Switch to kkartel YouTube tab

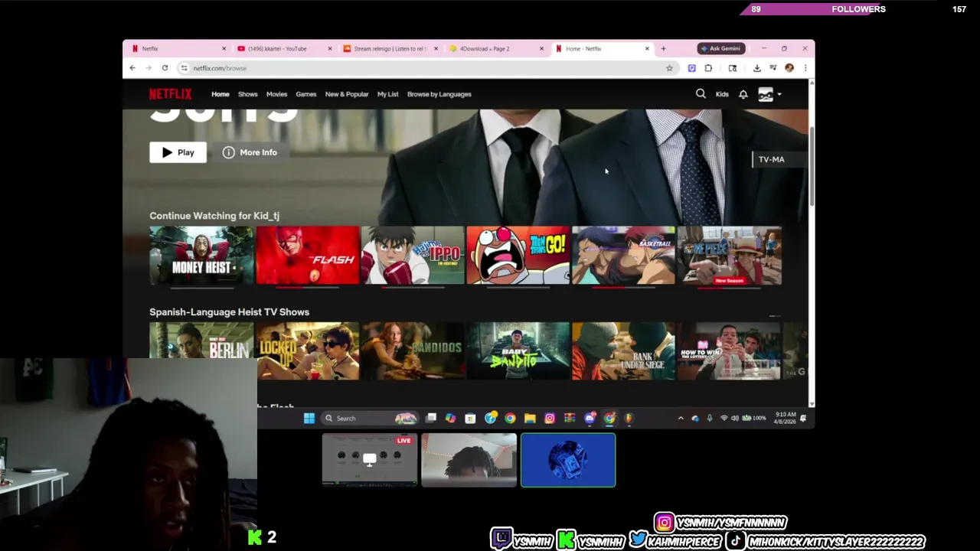pyautogui.click(x=283, y=48)
